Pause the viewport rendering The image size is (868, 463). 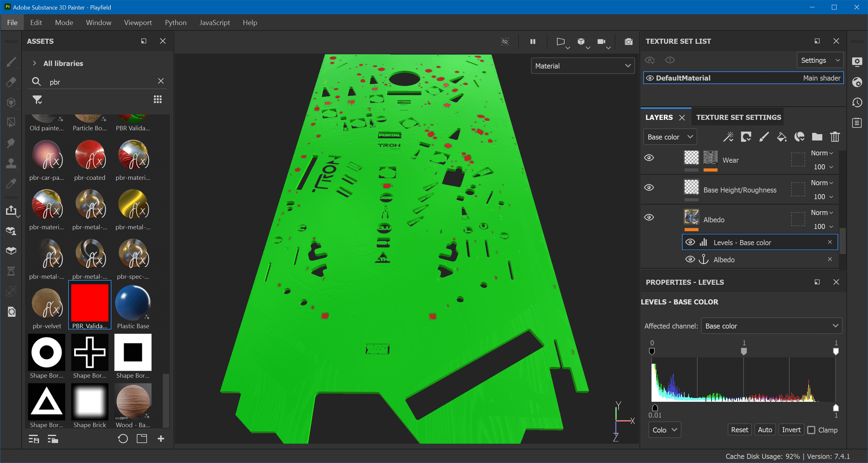[x=533, y=42]
